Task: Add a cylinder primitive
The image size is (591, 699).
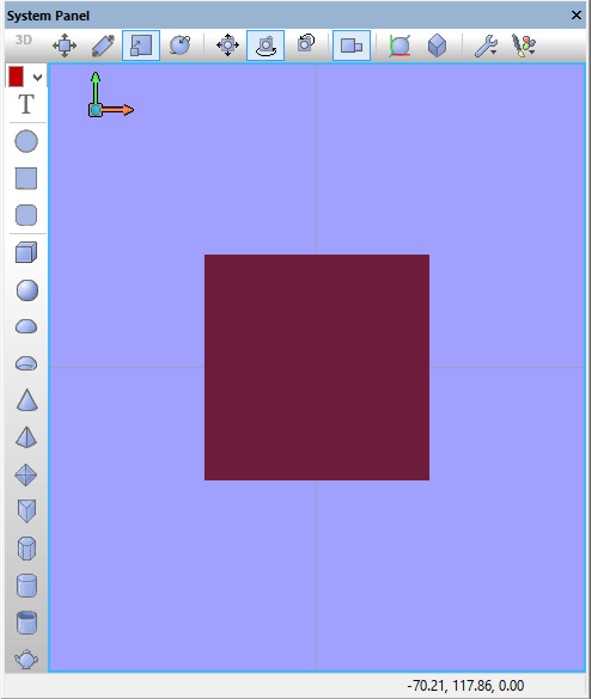Action: [x=27, y=585]
